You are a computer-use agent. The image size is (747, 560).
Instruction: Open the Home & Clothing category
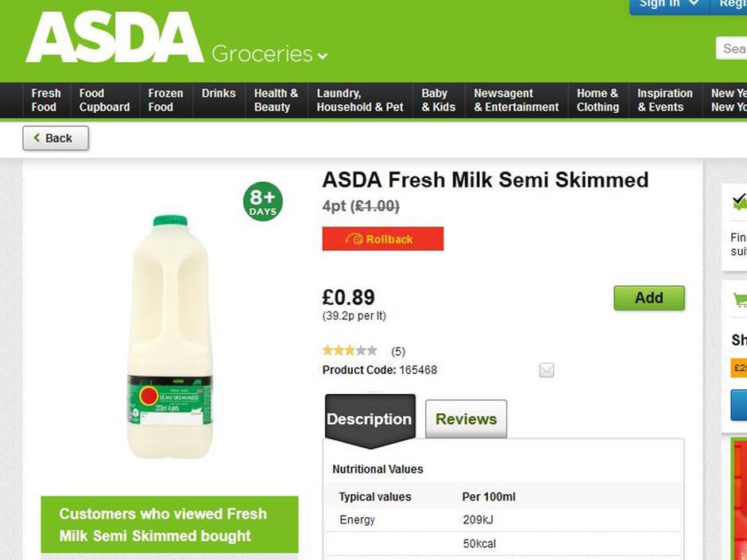point(598,100)
